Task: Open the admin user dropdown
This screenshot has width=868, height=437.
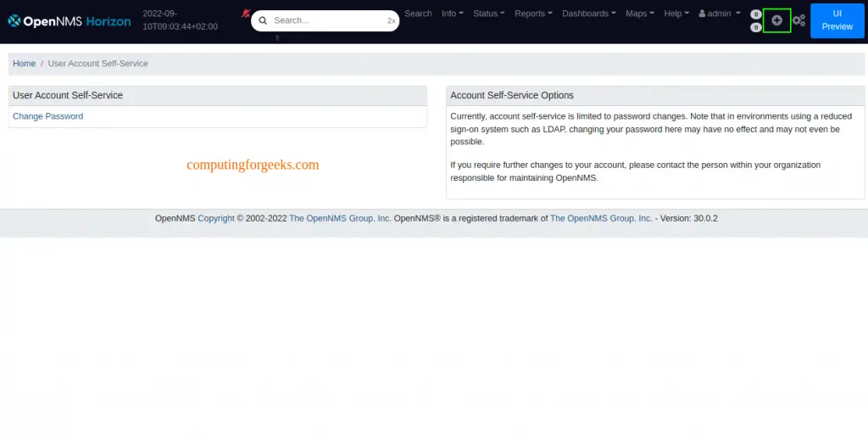Action: [720, 14]
